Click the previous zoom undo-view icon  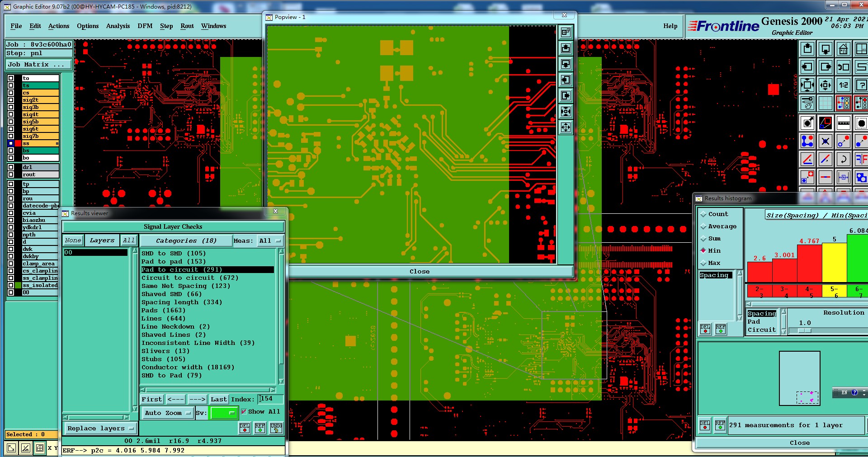click(x=844, y=67)
